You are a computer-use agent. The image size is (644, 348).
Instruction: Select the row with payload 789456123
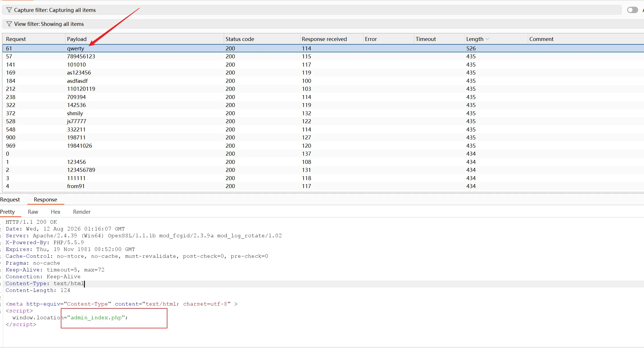tap(323, 56)
